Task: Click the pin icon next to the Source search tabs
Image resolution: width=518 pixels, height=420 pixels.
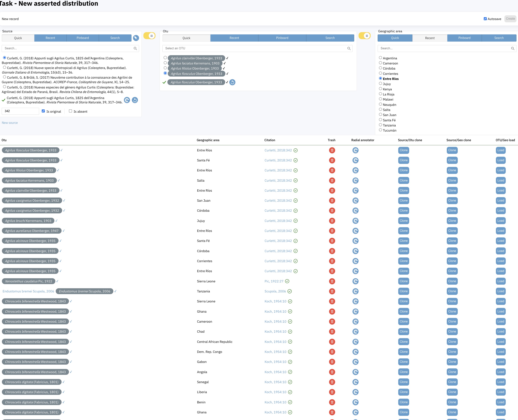Action: click(x=136, y=38)
